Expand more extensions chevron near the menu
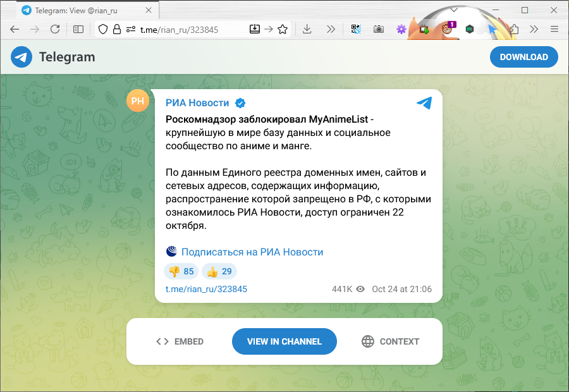The width and height of the screenshot is (569, 392). (534, 29)
